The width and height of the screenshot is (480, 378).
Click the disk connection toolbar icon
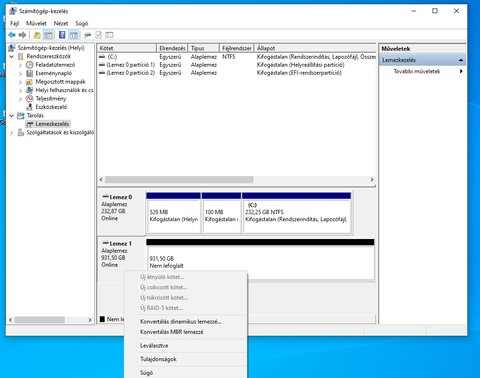click(88, 35)
